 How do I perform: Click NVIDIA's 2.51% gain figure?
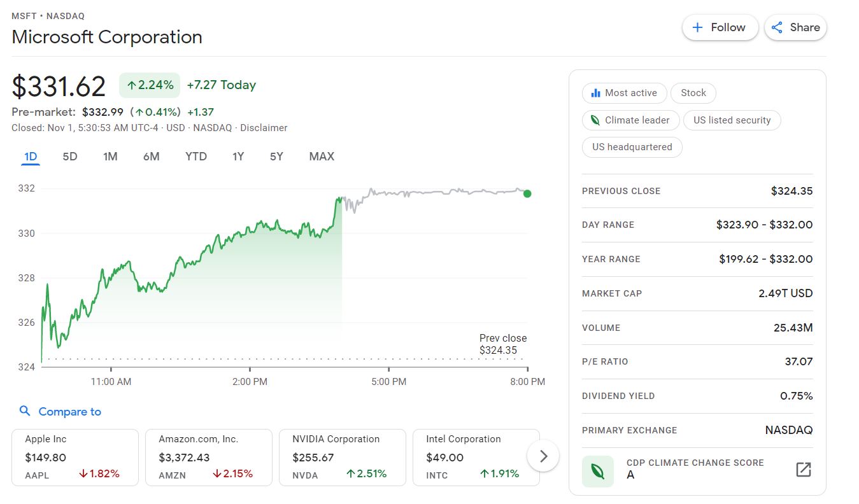366,473
